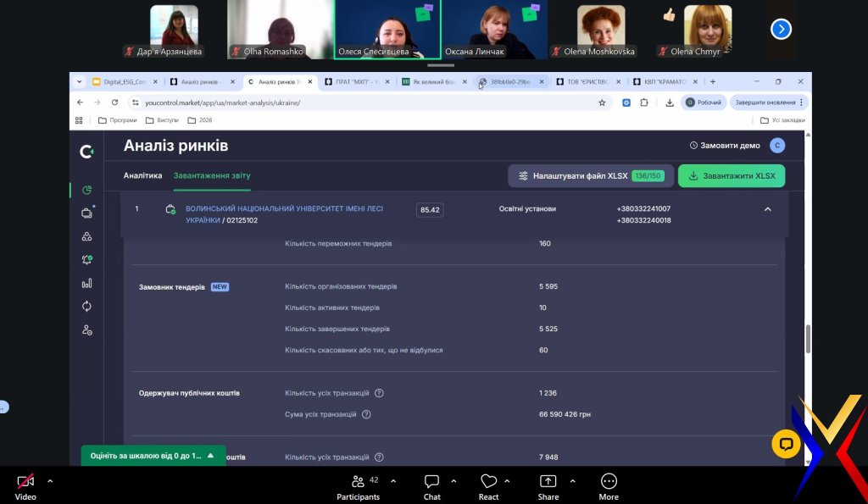This screenshot has height=504, width=868.
Task: Click the Завантажити XLSX button
Action: pos(731,176)
